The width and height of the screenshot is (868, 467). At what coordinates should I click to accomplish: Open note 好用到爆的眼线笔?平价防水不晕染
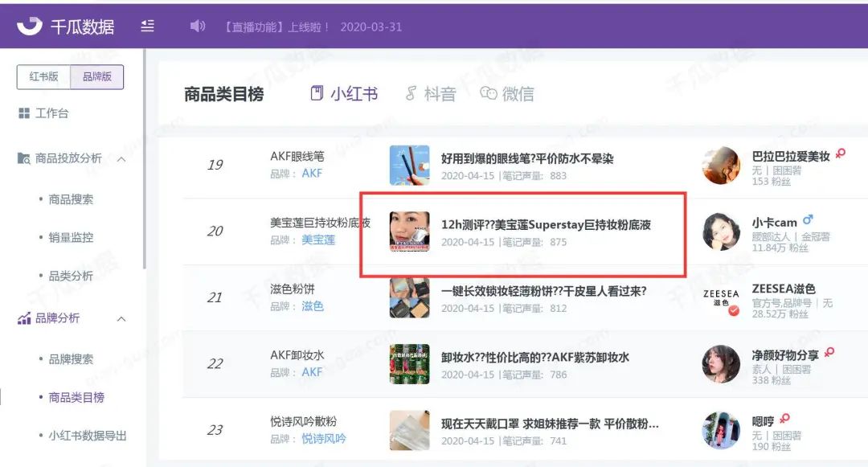527,159
